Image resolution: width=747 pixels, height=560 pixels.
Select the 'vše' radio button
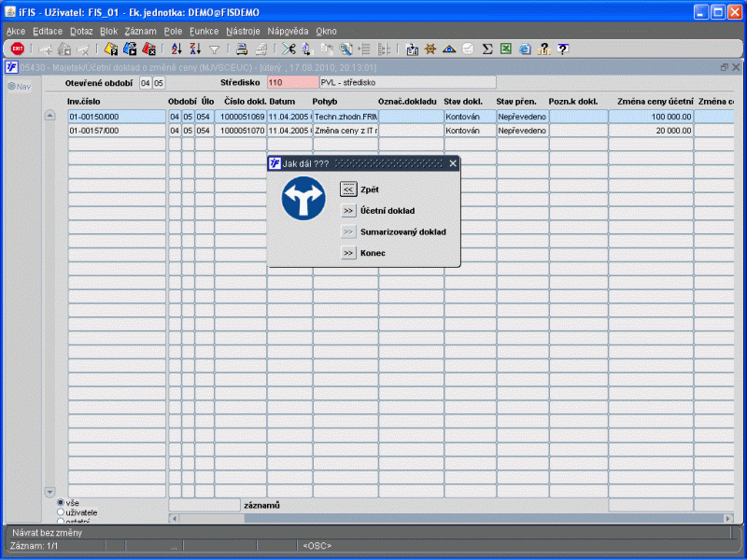point(62,503)
